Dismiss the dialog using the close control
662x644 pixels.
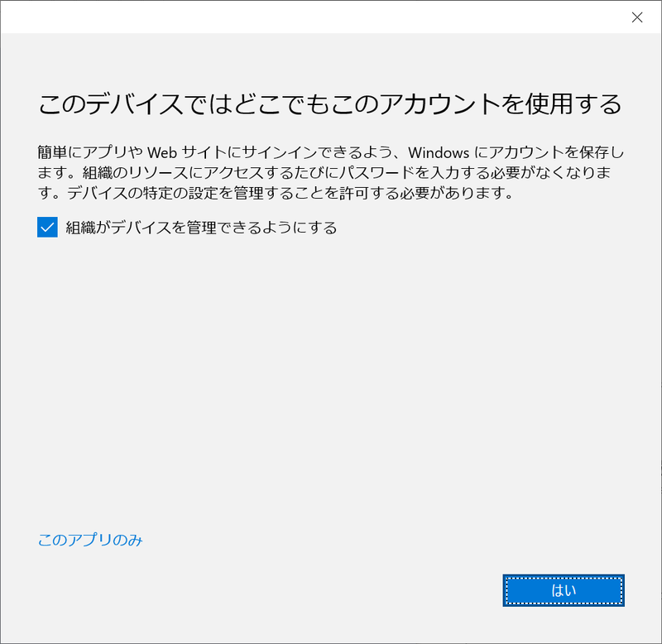tap(637, 17)
